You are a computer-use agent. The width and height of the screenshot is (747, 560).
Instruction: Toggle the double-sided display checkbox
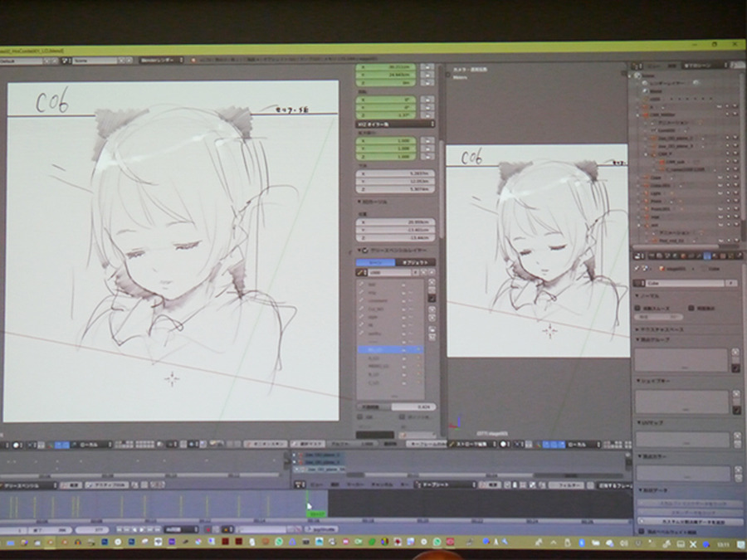coord(691,307)
